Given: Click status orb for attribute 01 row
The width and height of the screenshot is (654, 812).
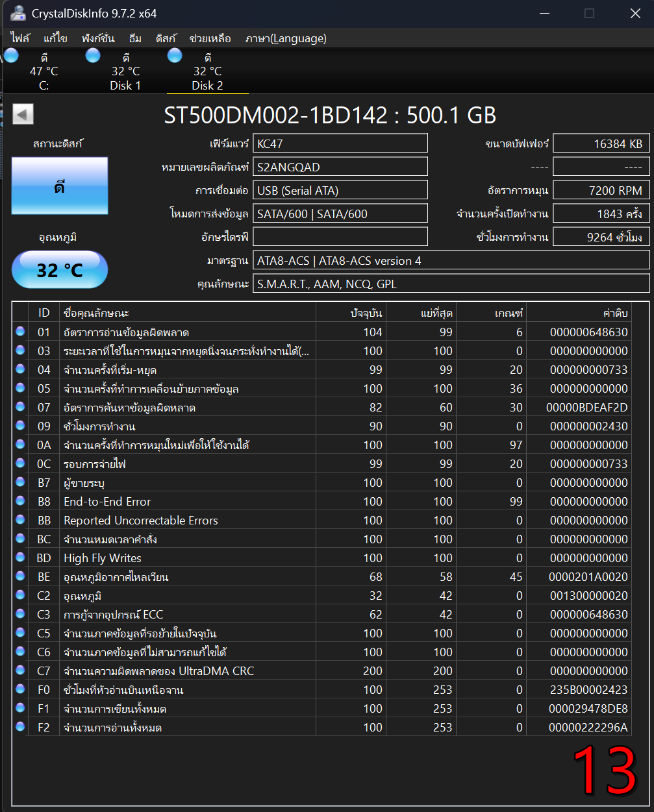Looking at the screenshot, I should [x=20, y=332].
